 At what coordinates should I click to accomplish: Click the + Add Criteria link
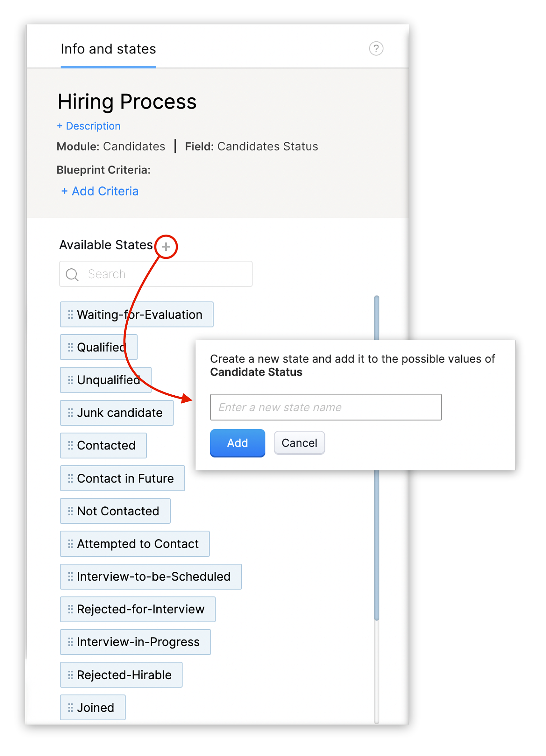[100, 191]
